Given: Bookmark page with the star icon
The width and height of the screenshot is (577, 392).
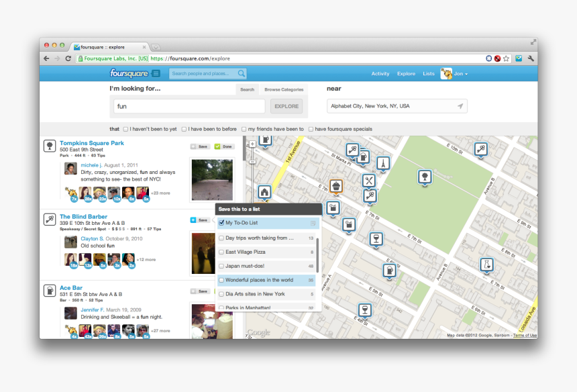Looking at the screenshot, I should pyautogui.click(x=507, y=58).
